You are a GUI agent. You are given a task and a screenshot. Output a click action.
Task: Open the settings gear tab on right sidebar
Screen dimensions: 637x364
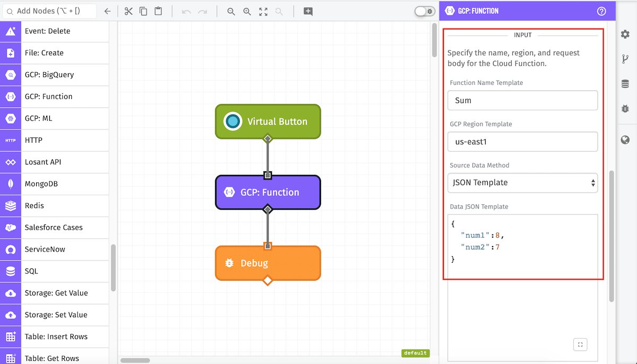pos(625,34)
